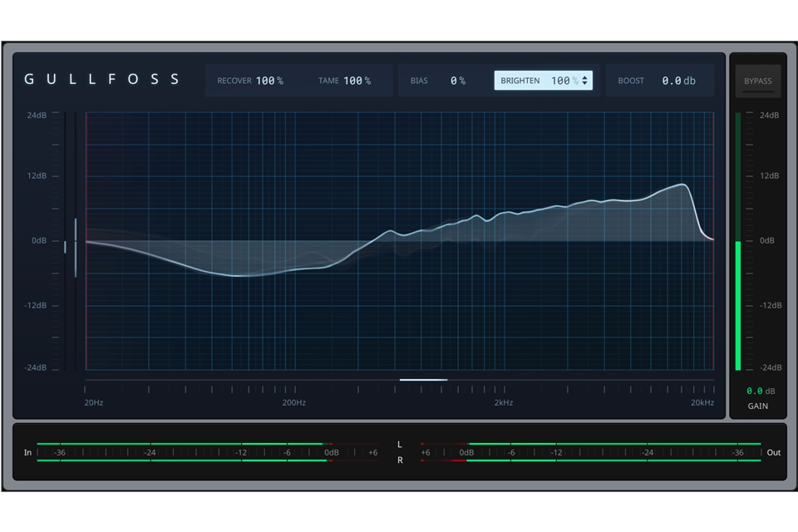Click the Brighten stepper arrows
798x532 pixels.
(x=585, y=81)
